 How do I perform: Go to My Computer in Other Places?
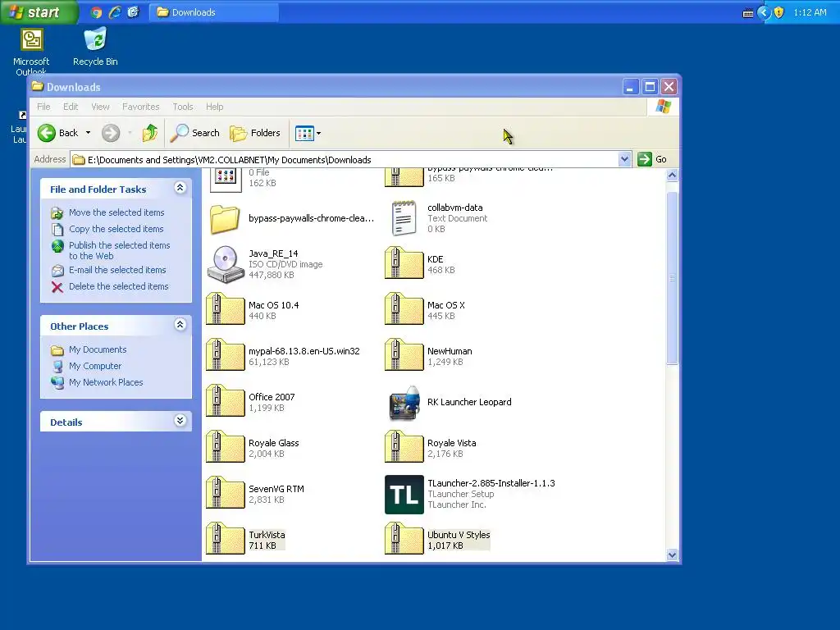coord(95,366)
